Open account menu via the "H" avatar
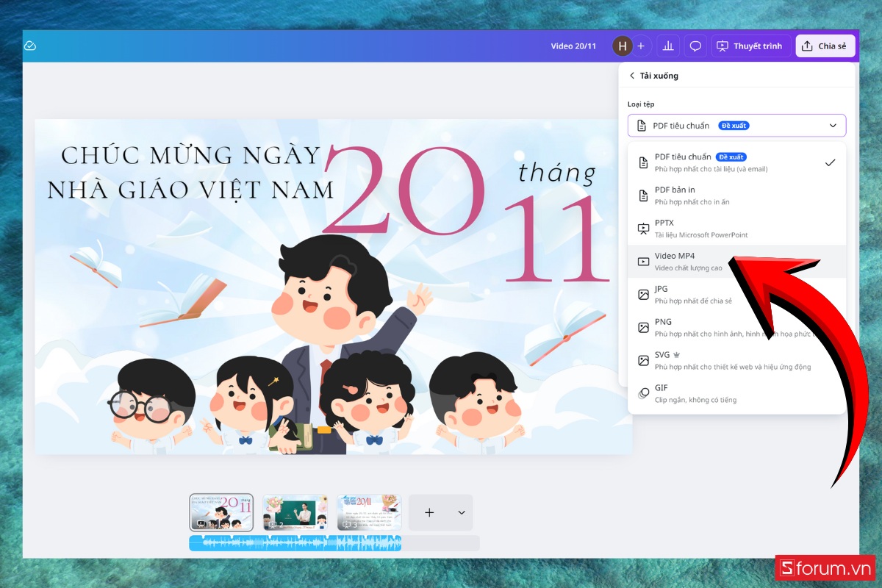Image resolution: width=882 pixels, height=588 pixels. pyautogui.click(x=621, y=45)
